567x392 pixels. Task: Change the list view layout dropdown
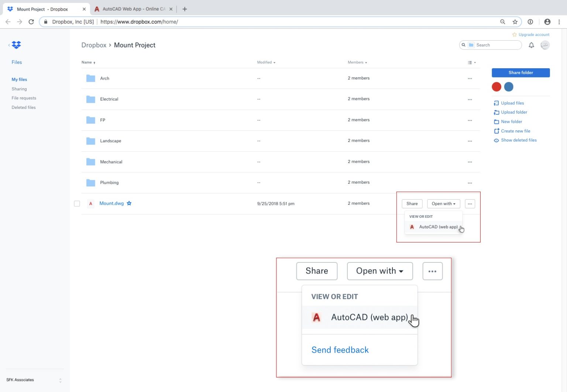472,62
